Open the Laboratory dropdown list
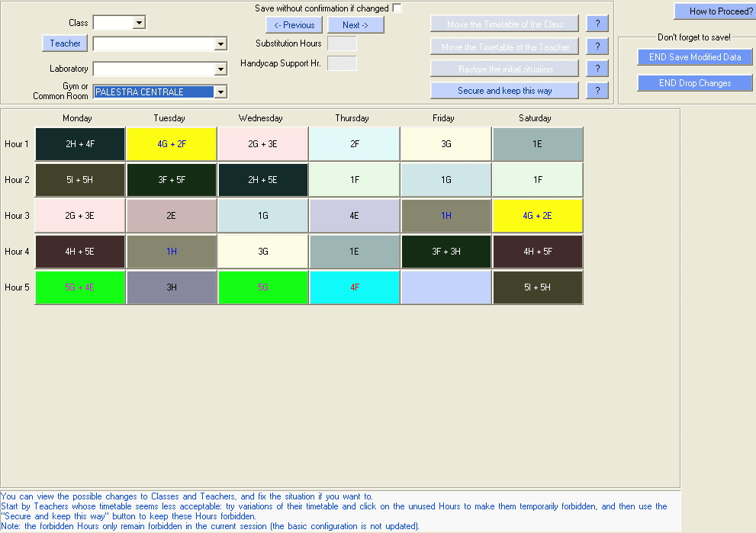 tap(220, 69)
